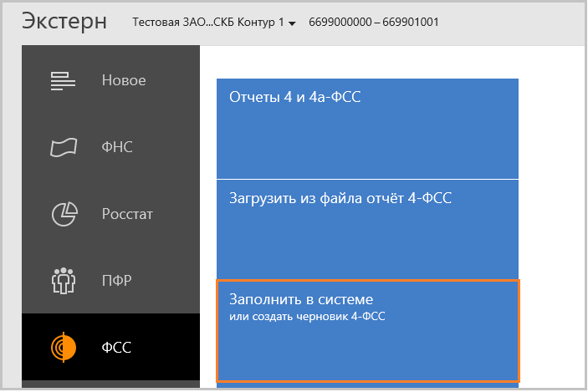Open the Росстат section label
Screen dimensions: 588x392
point(127,214)
